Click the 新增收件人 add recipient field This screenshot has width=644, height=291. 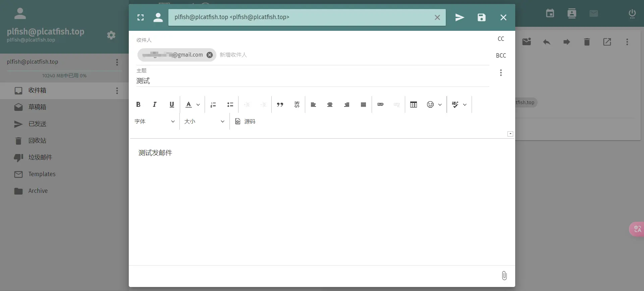click(233, 55)
